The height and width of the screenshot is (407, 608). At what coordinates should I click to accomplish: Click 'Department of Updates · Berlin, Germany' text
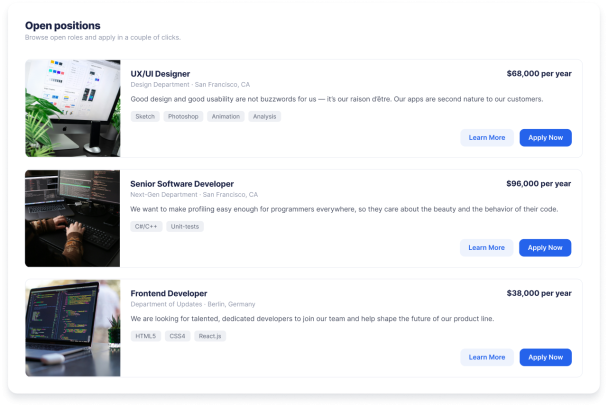coord(193,304)
